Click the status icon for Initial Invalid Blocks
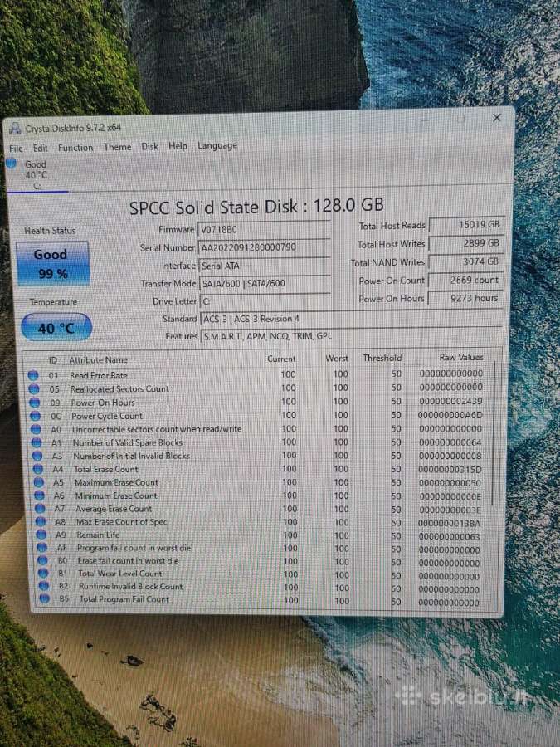The image size is (560, 747). [37, 456]
